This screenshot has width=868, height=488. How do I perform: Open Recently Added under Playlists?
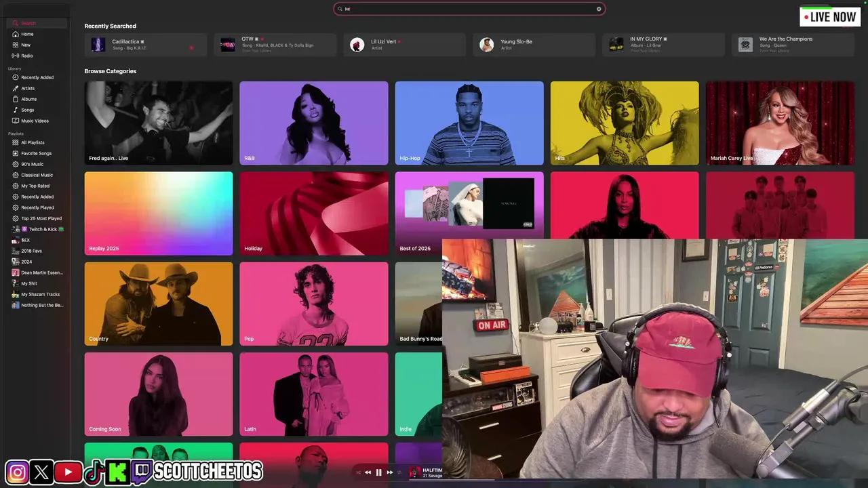pos(37,197)
